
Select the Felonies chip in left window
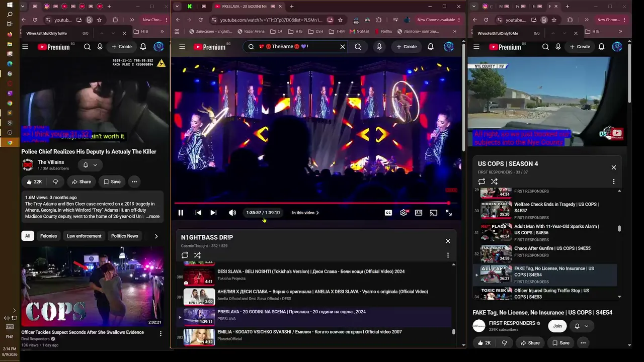coord(49,236)
